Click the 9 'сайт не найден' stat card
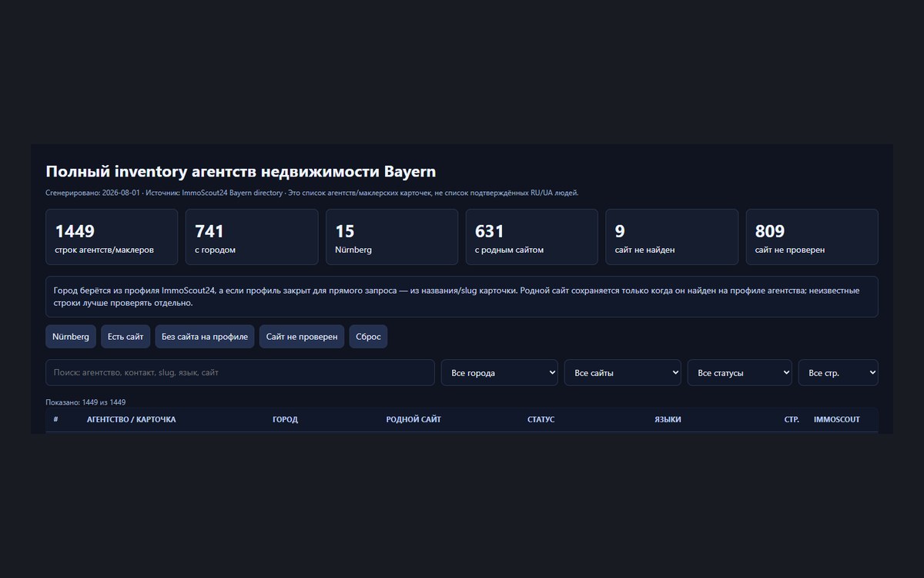Viewport: 924px width, 578px height. click(x=672, y=237)
